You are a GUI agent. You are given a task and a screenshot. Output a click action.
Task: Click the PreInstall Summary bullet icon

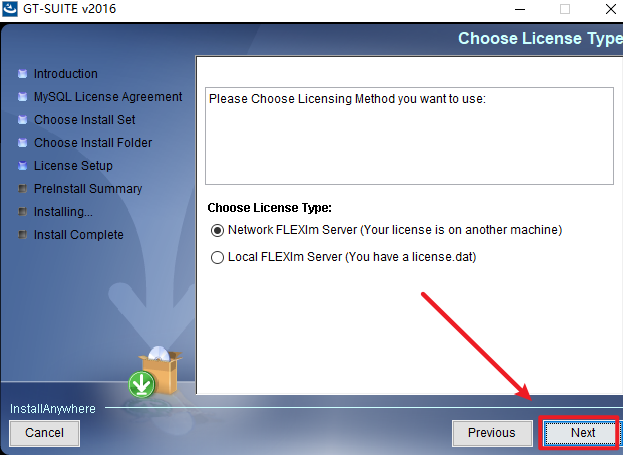[23, 188]
